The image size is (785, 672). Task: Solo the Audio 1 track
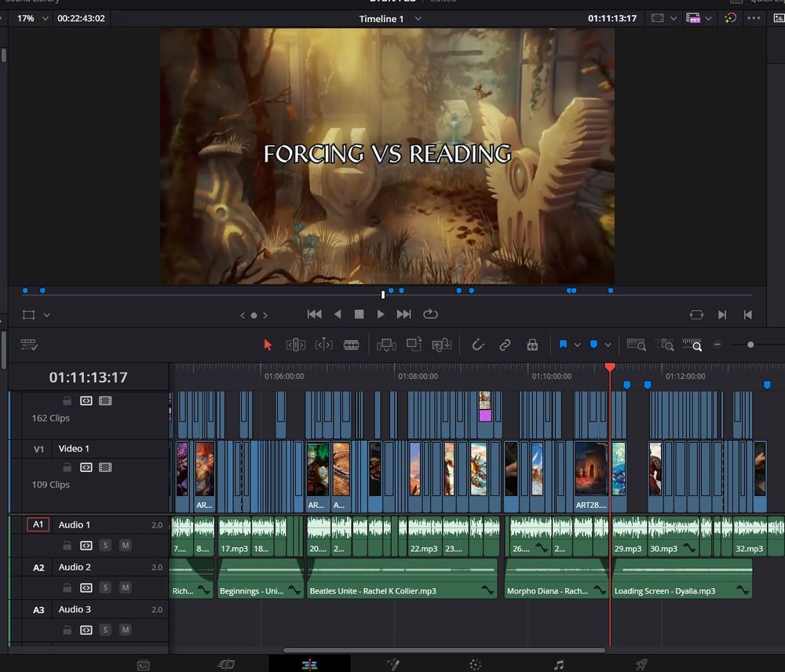coord(105,546)
